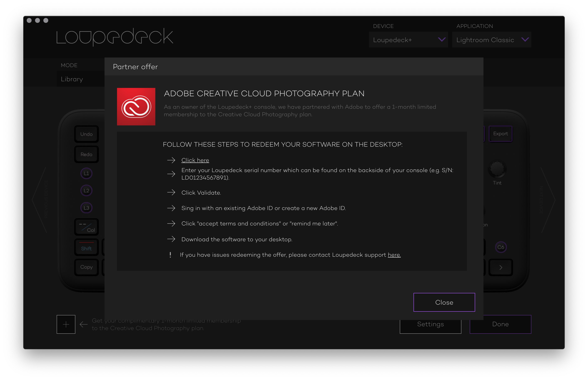Close the Partner offer dialog

(x=444, y=302)
